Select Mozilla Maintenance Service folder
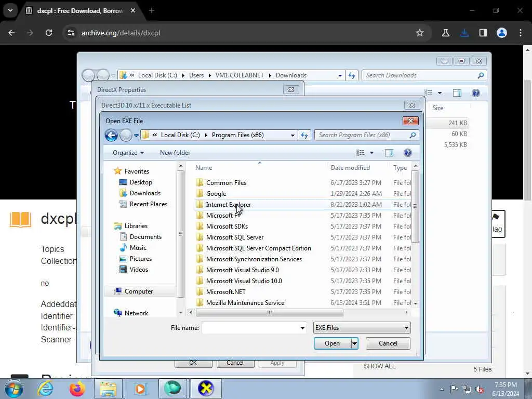This screenshot has width=532, height=399. (245, 302)
